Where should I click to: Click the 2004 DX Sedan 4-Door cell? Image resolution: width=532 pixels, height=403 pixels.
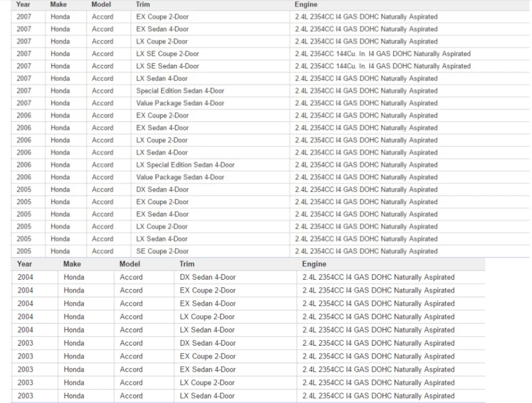(x=236, y=277)
